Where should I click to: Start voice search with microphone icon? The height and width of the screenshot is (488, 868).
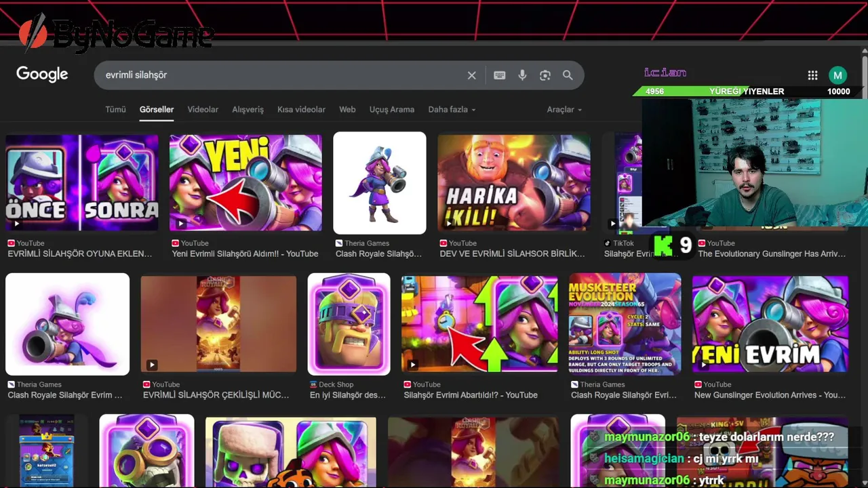[x=522, y=75]
